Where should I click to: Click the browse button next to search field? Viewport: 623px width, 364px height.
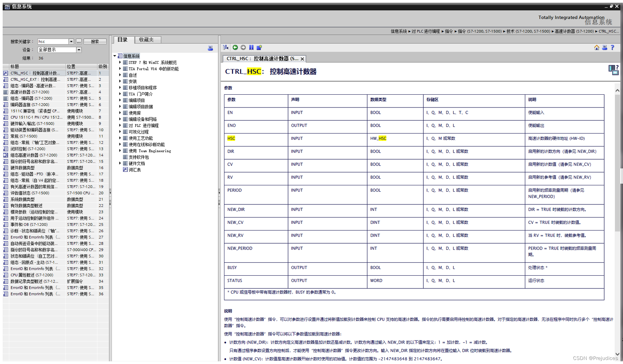pyautogui.click(x=79, y=41)
